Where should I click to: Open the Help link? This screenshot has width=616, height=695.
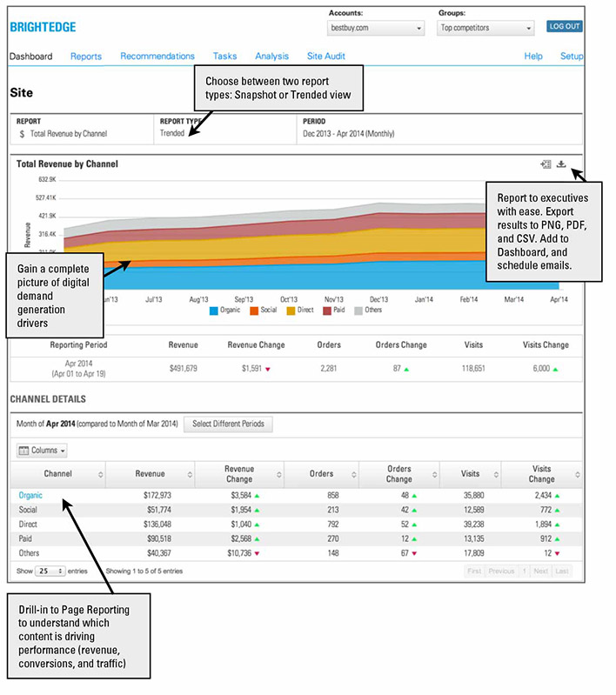coord(533,57)
